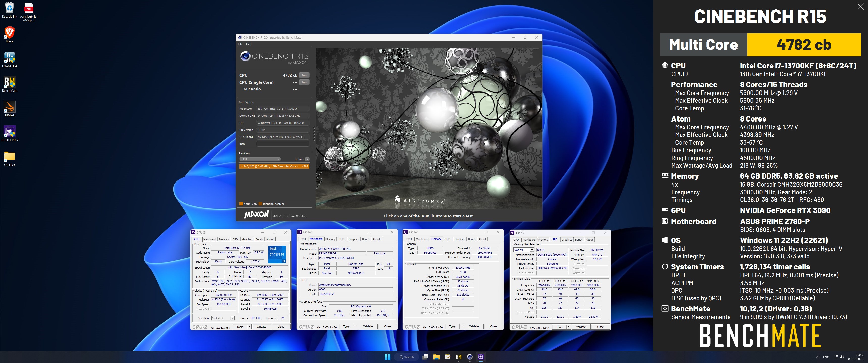Click the Identical System legend swatch
This screenshot has height=363, width=868.
coord(260,204)
